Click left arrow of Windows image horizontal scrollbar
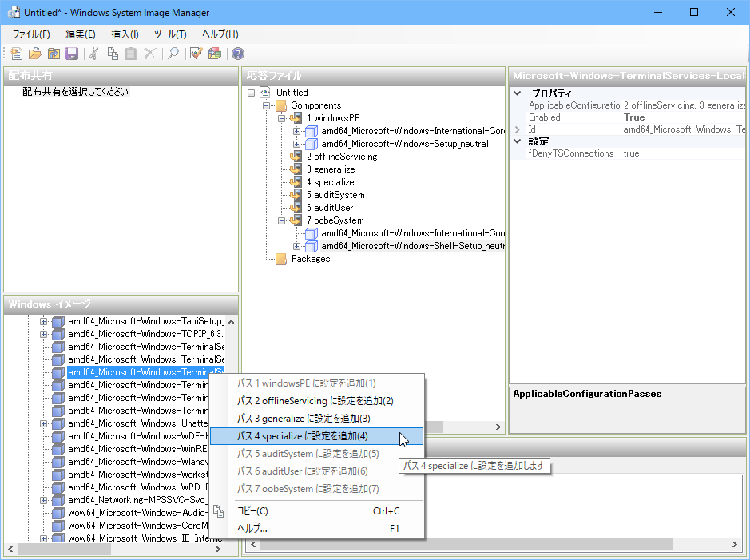750x560 pixels. [10, 550]
